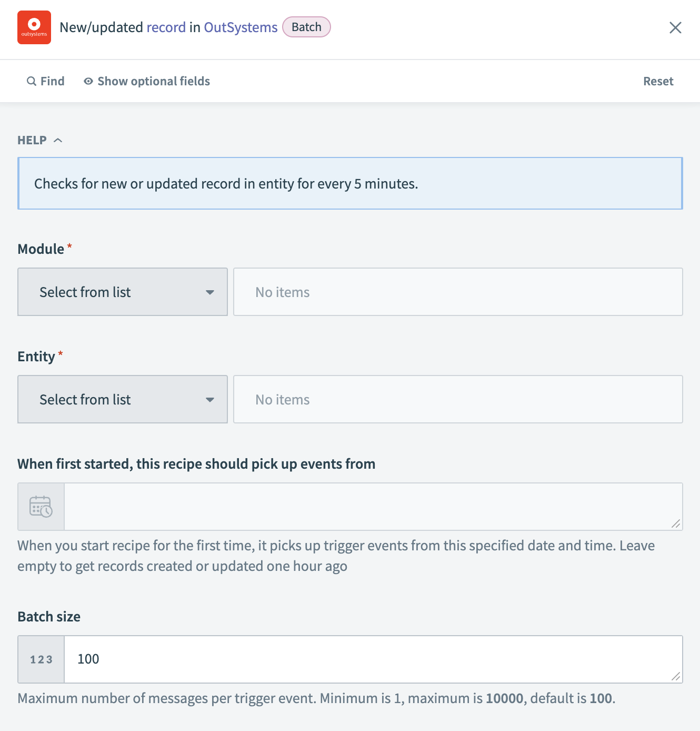The height and width of the screenshot is (731, 700).
Task: Click the Batch size field resize handle
Action: [x=676, y=676]
